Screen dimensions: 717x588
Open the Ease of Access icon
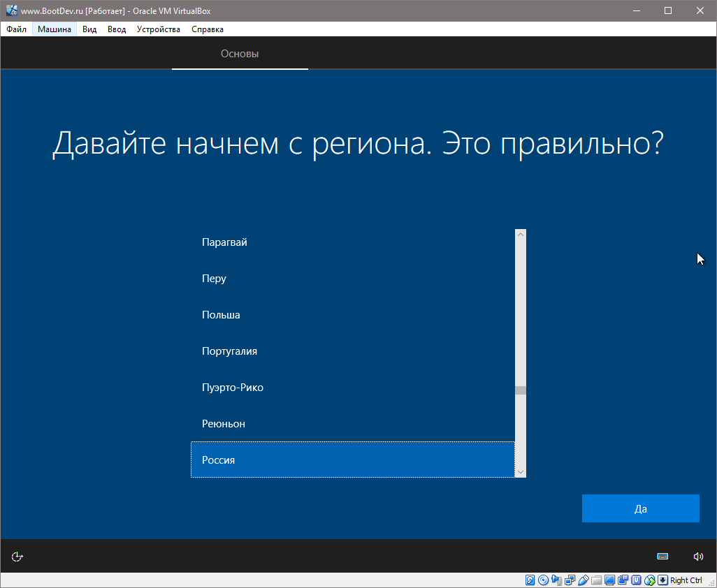click(17, 556)
